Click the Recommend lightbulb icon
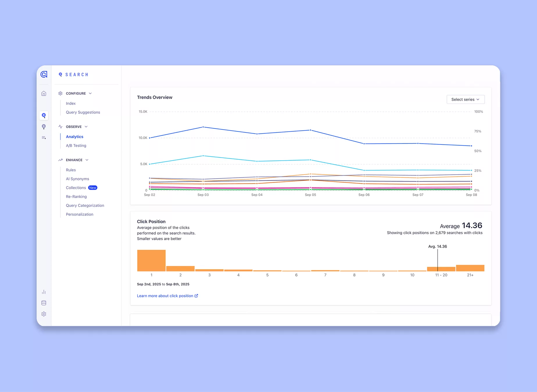537x392 pixels. (x=44, y=126)
